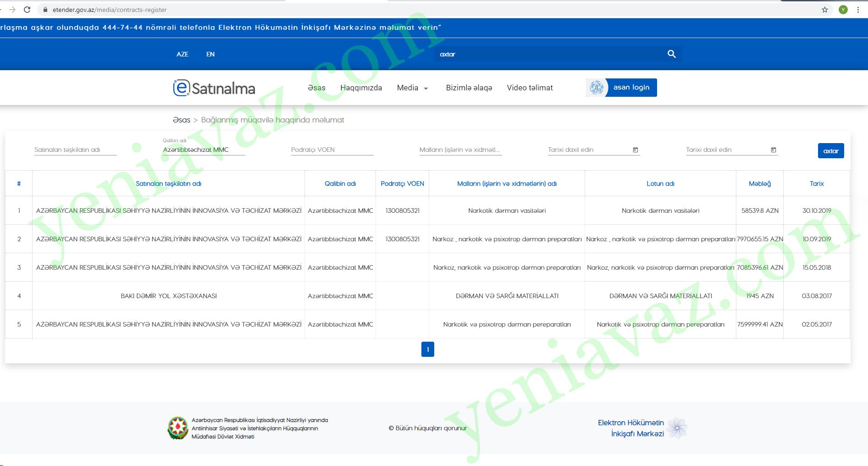Click VOEN 1300805321 in row 1

403,211
